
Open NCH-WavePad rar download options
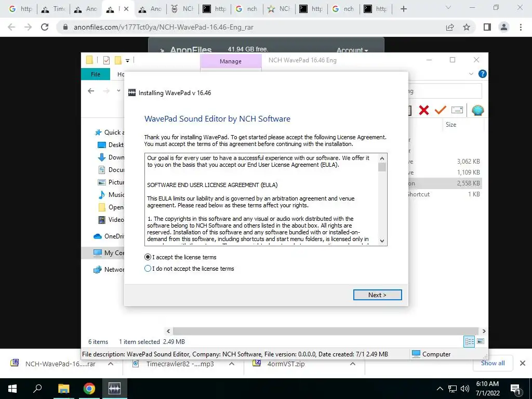pyautogui.click(x=111, y=364)
